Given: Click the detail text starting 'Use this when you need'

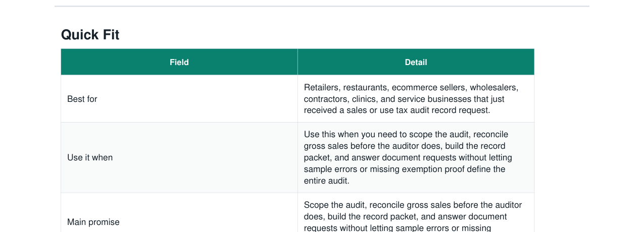Looking at the screenshot, I should coord(408,157).
